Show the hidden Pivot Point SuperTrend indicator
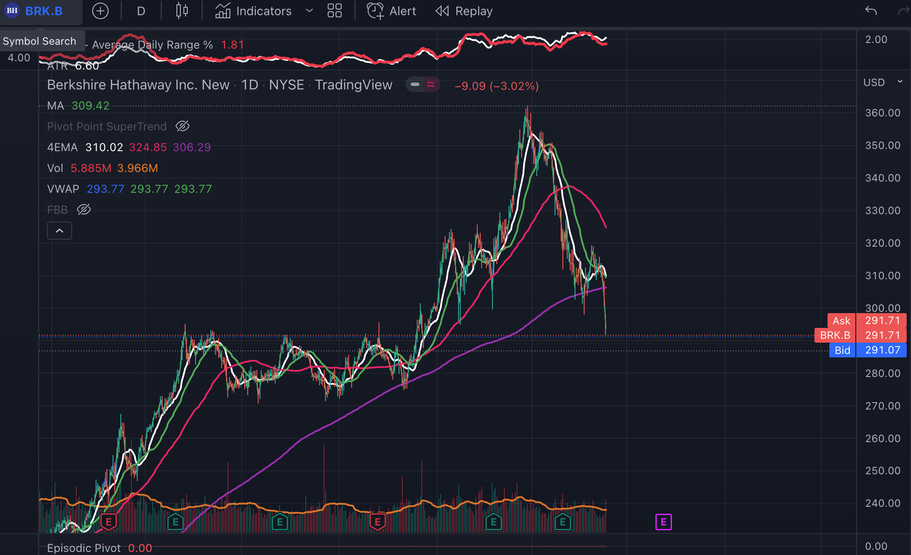 point(182,126)
